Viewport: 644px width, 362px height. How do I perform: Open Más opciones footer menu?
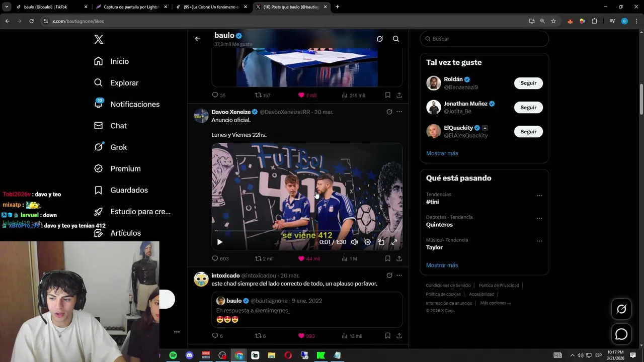point(496,303)
